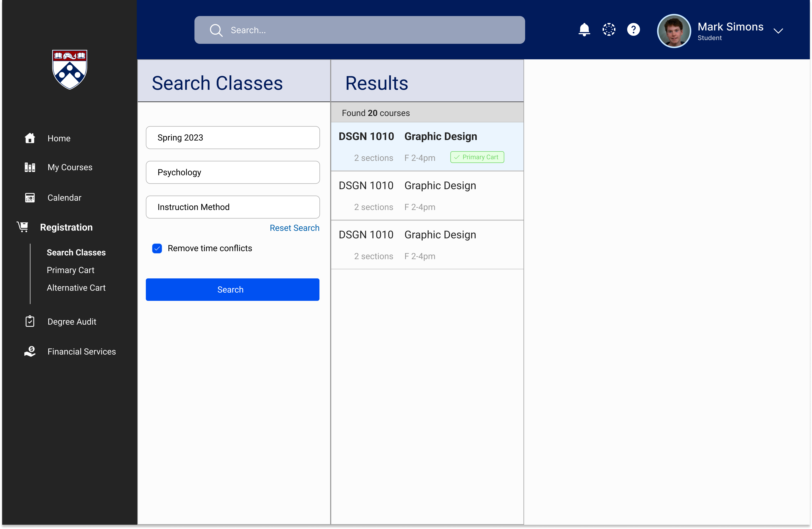Click the Calendar icon in sidebar

[x=30, y=198]
